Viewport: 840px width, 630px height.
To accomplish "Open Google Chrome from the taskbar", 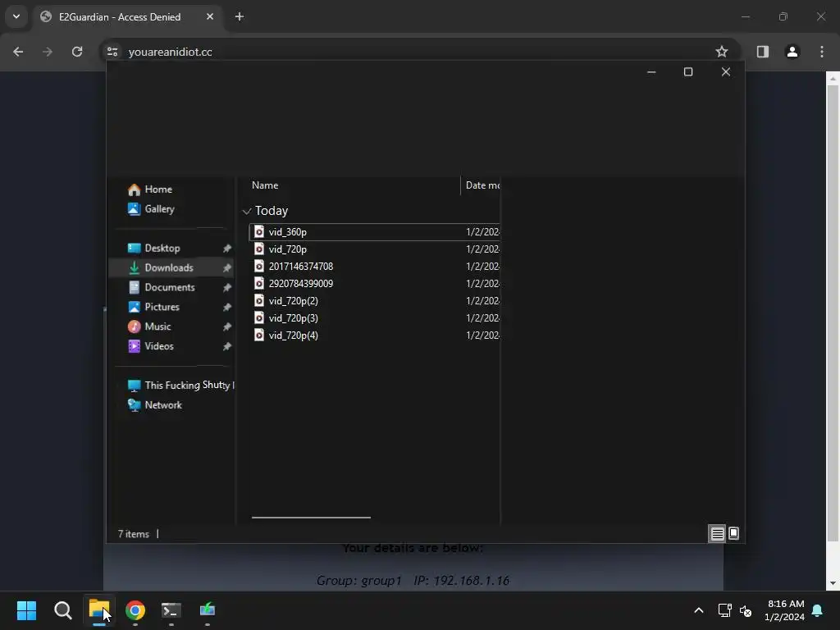I will click(135, 610).
